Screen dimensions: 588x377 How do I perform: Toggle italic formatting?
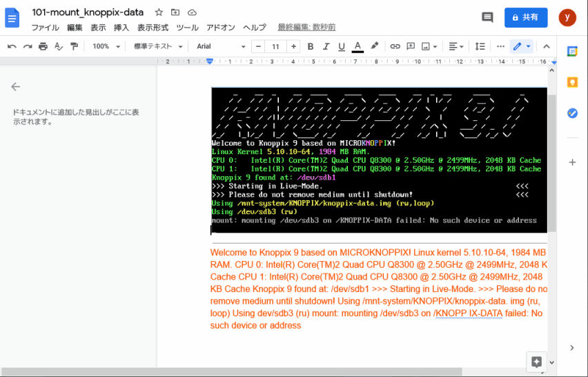point(326,46)
